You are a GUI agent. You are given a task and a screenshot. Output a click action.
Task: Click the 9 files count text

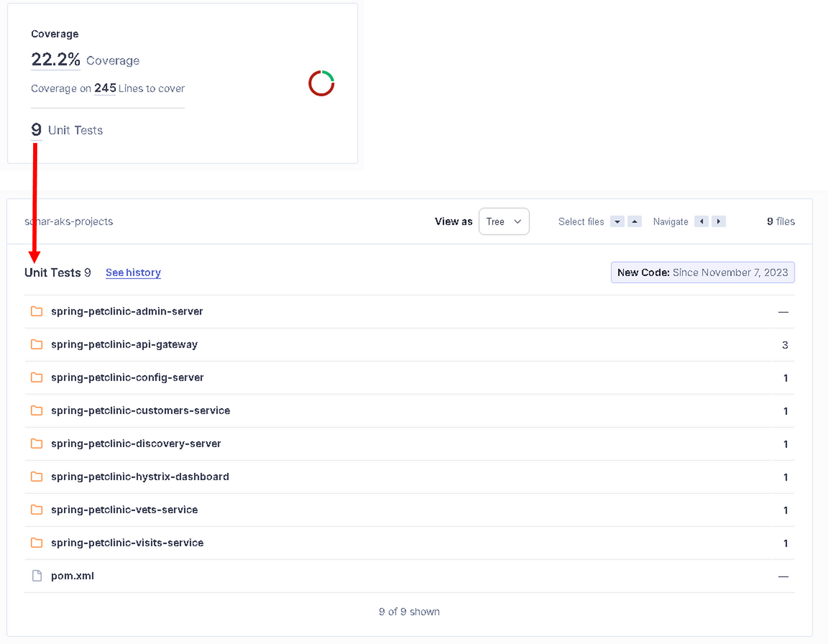(781, 221)
